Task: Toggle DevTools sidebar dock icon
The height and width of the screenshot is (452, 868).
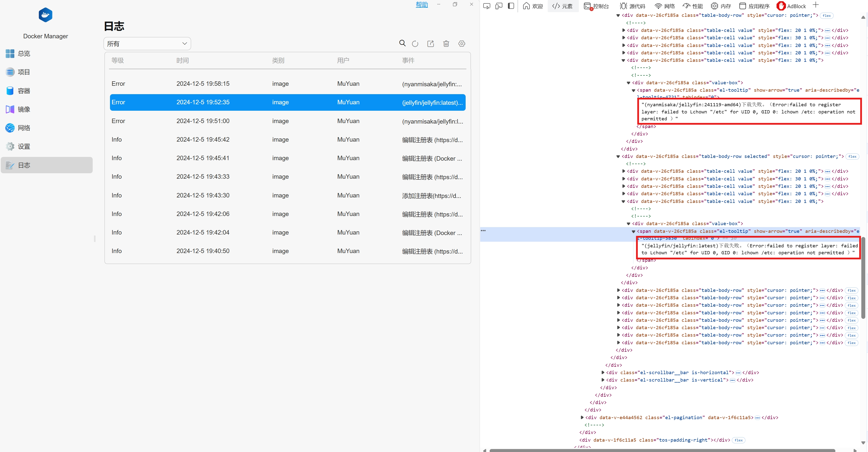Action: [x=511, y=6]
